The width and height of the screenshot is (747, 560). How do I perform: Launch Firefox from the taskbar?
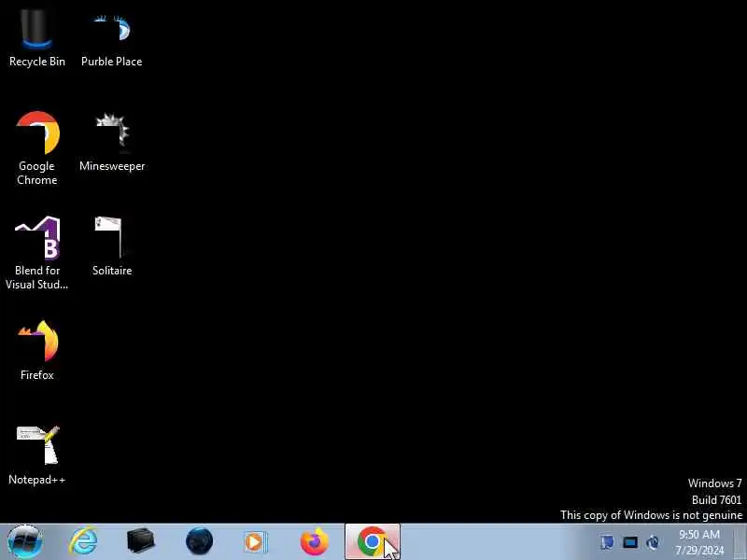click(x=314, y=541)
